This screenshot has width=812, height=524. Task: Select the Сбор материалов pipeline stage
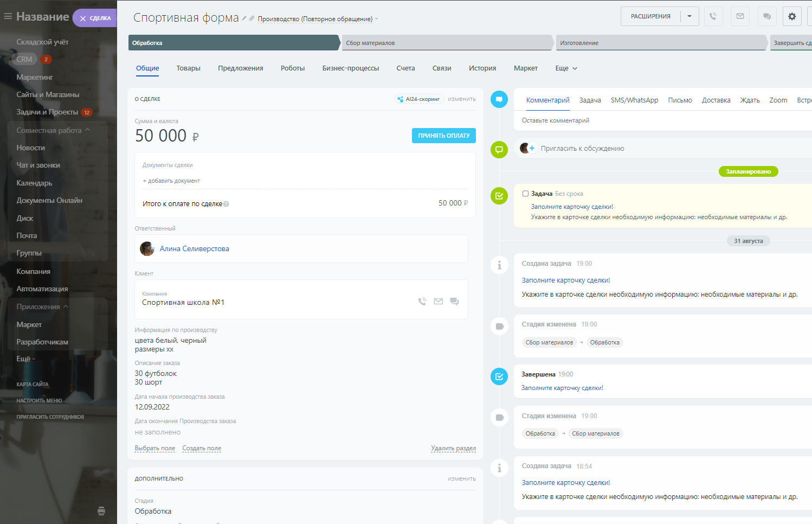coord(446,43)
